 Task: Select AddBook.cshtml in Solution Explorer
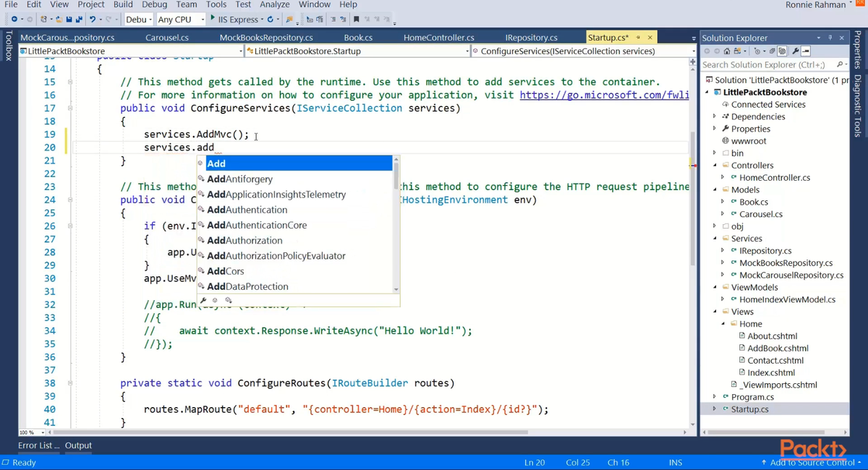(778, 349)
